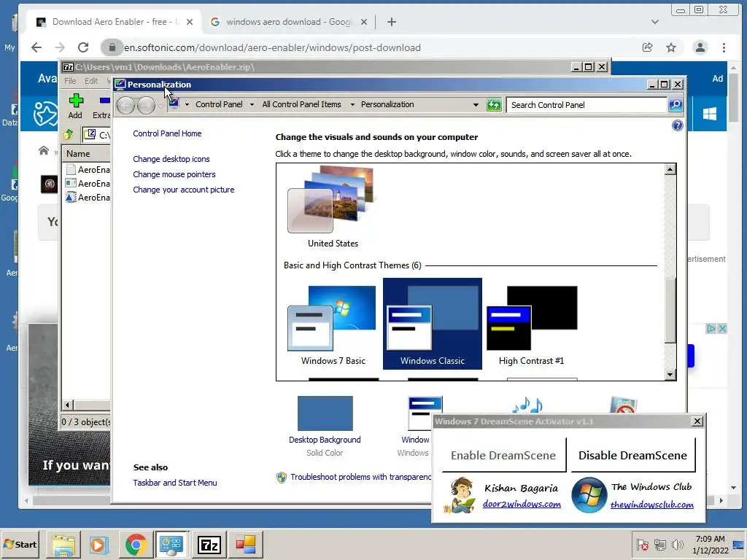Close the DreamScene Activator window
This screenshot has height=560, width=747.
click(697, 421)
